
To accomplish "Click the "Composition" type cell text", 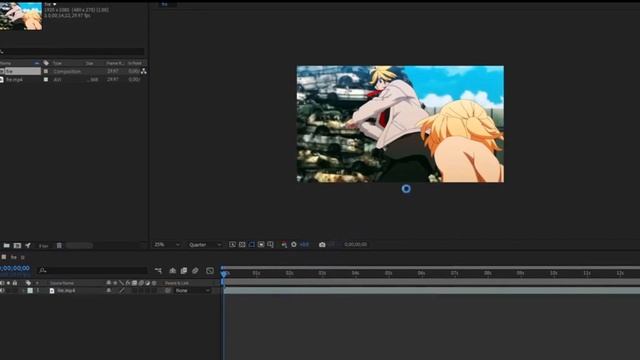I will (67, 71).
